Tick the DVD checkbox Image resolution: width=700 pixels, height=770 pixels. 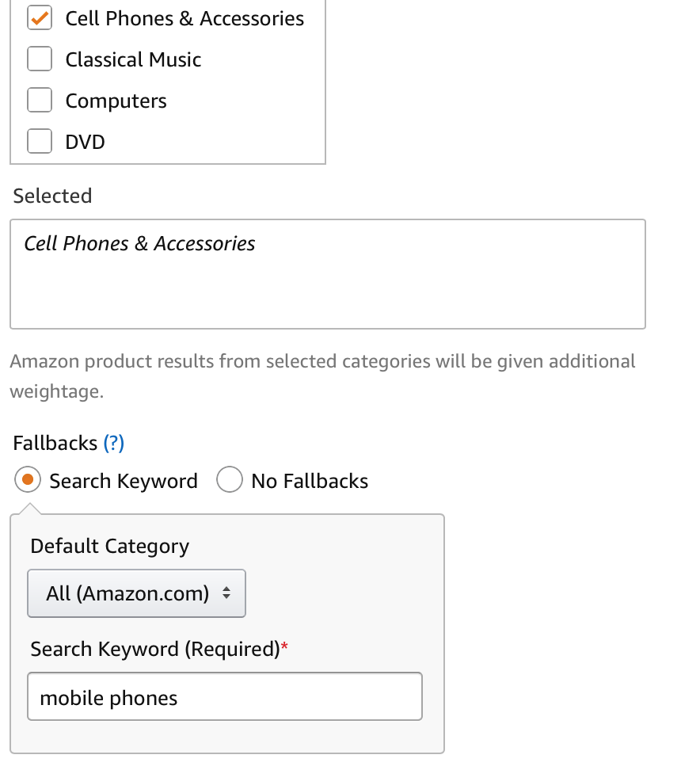tap(40, 142)
